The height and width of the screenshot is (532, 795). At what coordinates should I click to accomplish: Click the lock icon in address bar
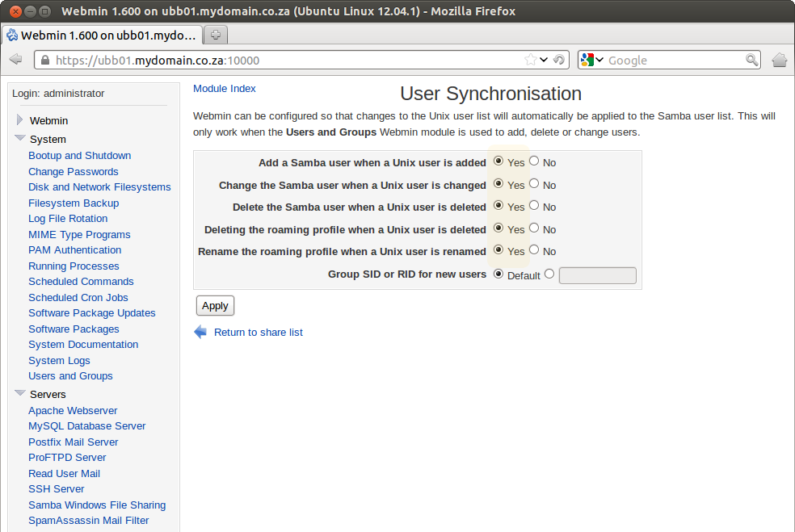pyautogui.click(x=45, y=61)
